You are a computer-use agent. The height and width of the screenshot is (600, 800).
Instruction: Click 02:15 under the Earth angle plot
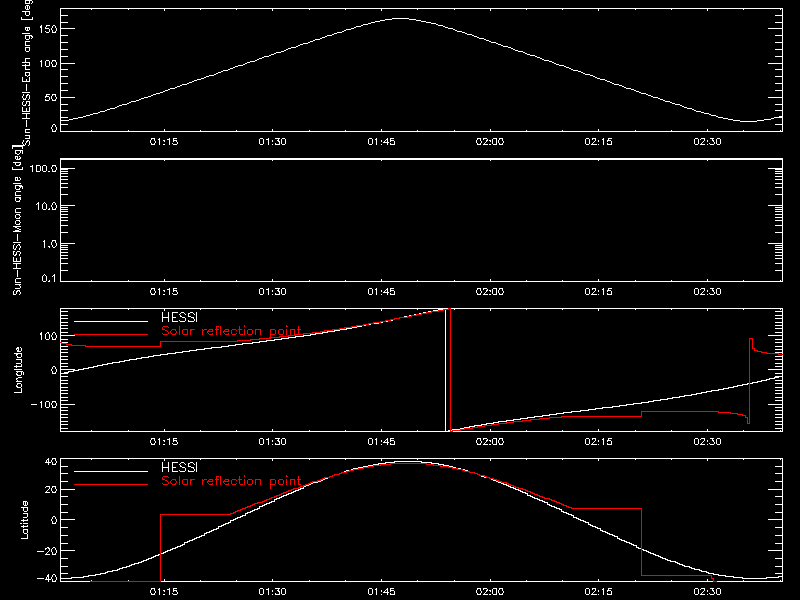tap(598, 142)
